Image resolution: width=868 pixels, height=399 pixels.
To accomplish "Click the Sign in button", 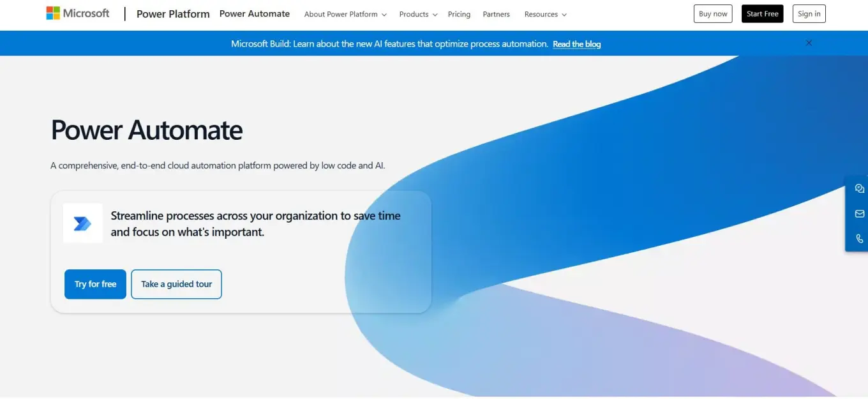I will [x=809, y=13].
